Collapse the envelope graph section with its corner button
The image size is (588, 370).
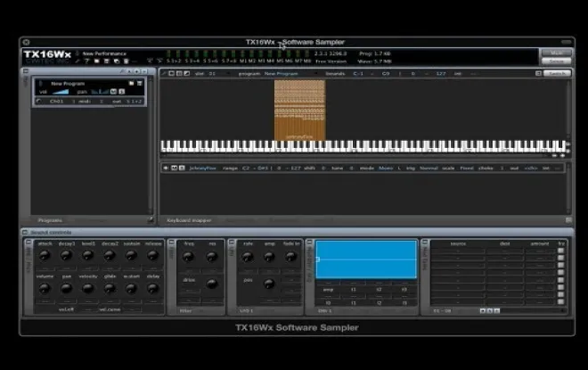point(310,243)
